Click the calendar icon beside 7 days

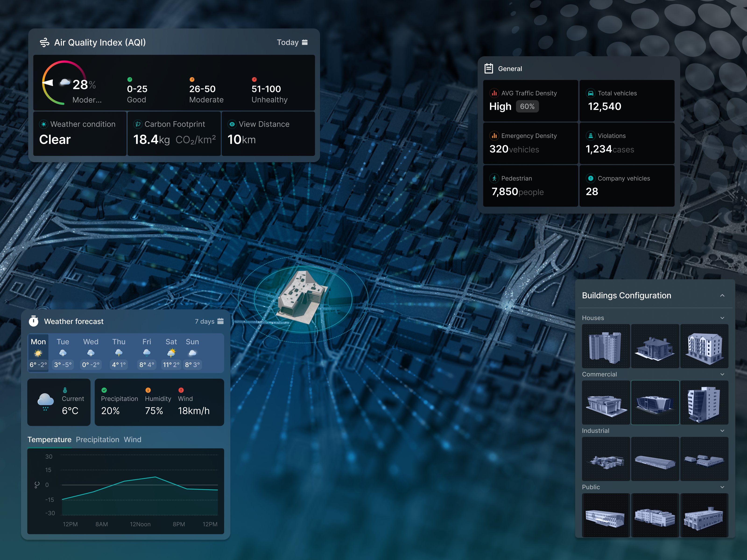click(x=221, y=321)
